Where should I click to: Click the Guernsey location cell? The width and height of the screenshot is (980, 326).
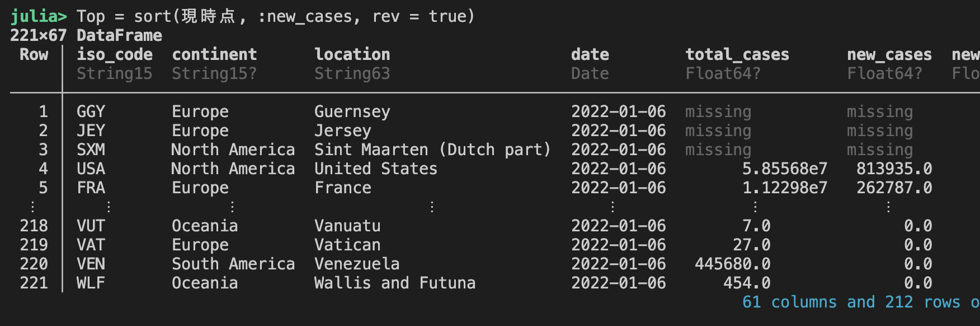(x=352, y=111)
